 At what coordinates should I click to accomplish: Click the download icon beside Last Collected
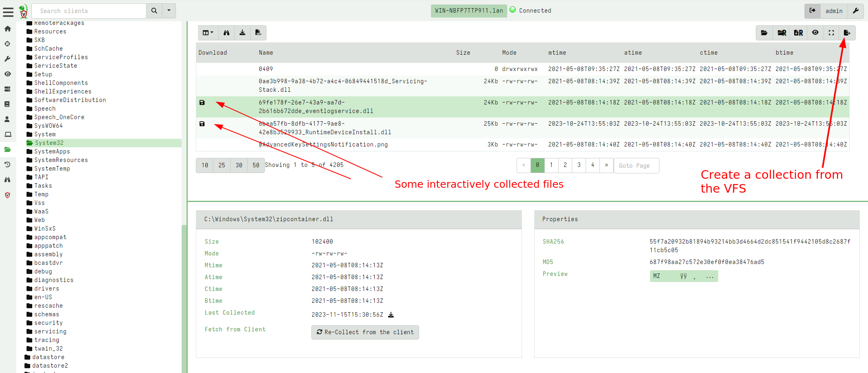(x=391, y=315)
